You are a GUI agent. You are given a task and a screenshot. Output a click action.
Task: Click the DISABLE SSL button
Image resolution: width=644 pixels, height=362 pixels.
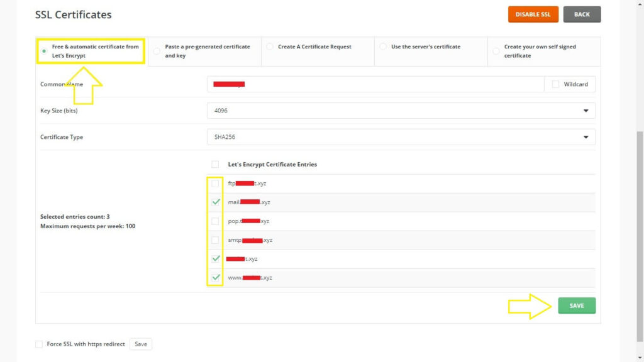pyautogui.click(x=533, y=14)
